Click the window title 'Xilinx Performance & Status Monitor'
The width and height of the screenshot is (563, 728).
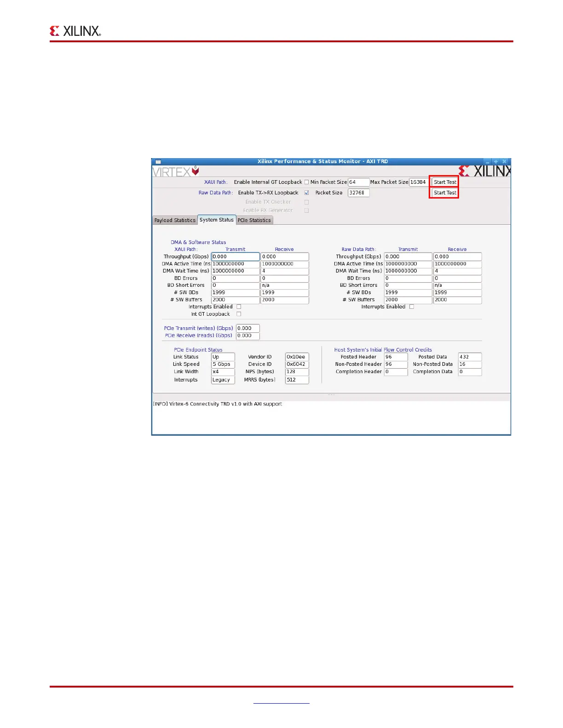[322, 161]
